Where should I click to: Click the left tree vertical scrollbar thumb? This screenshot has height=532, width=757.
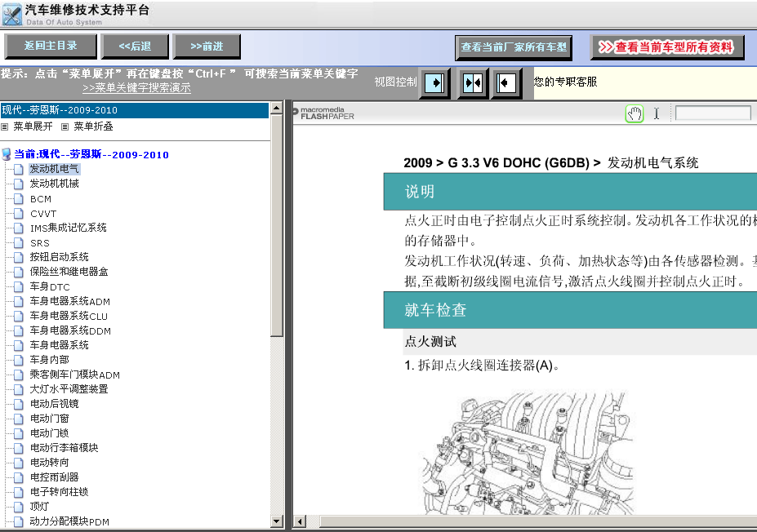coord(277,224)
